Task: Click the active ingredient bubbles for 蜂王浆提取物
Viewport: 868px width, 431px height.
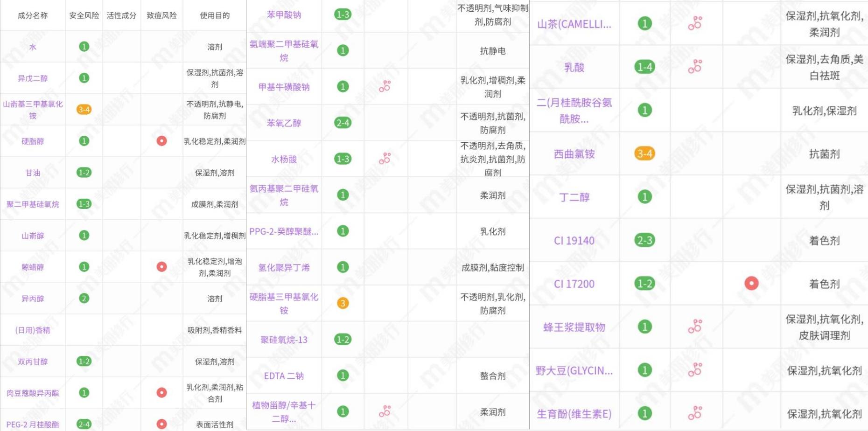Action: pyautogui.click(x=695, y=327)
